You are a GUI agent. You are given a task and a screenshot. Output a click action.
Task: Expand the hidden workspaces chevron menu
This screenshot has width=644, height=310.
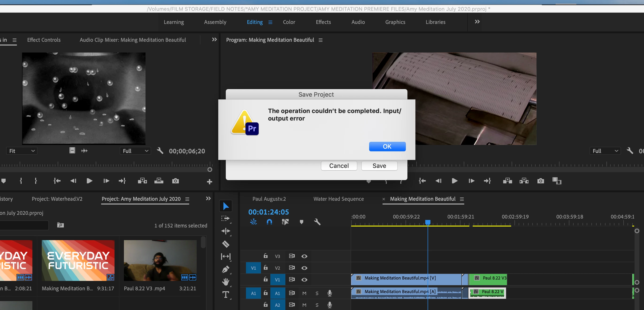(477, 22)
